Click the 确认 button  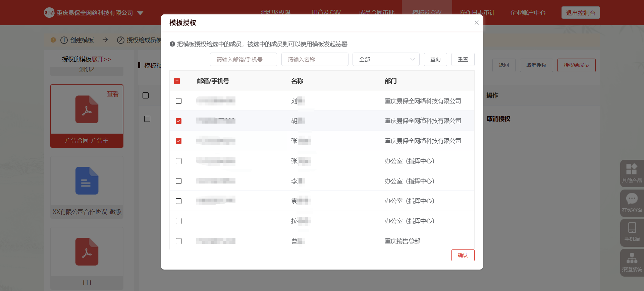(463, 256)
